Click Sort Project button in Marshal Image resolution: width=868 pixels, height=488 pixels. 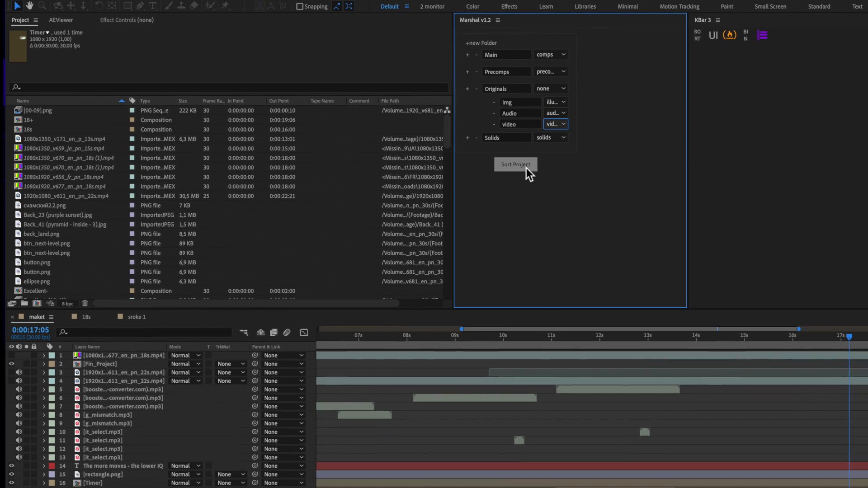pos(515,164)
